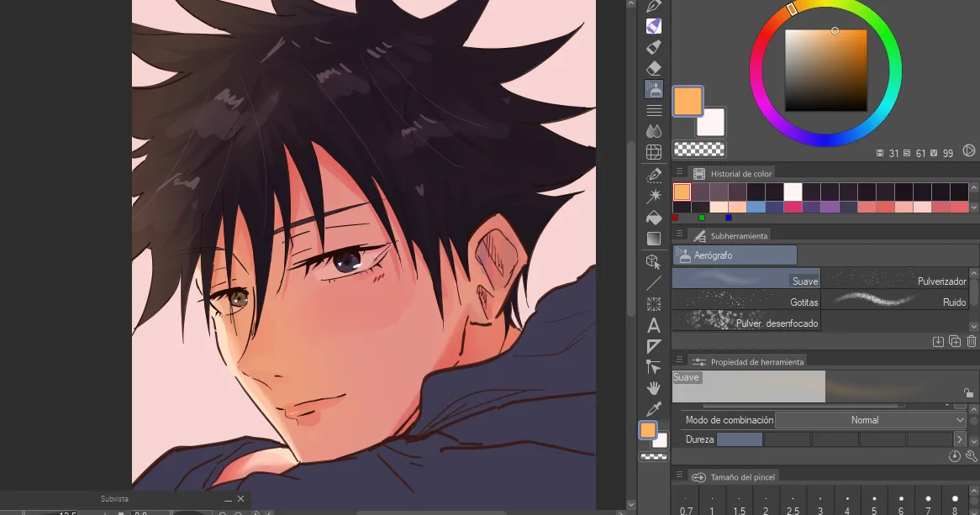Pick the magenta pink swatch in color history
The height and width of the screenshot is (515, 980).
pos(793,208)
